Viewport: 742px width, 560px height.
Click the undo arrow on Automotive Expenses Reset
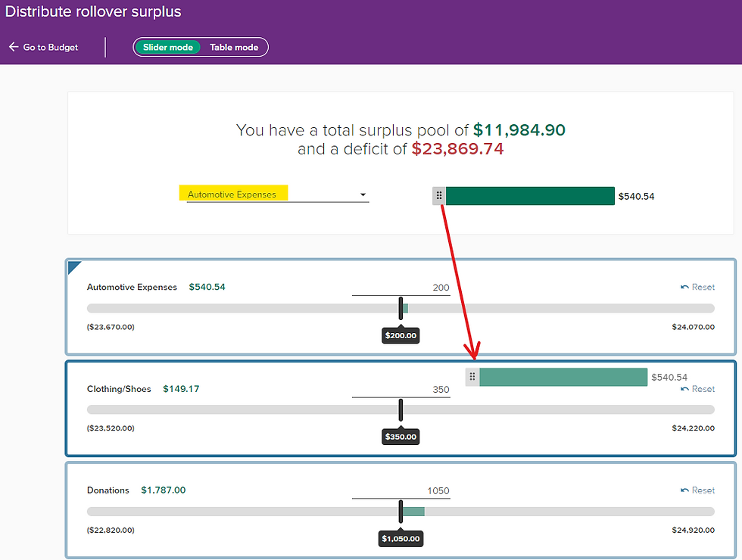click(685, 287)
